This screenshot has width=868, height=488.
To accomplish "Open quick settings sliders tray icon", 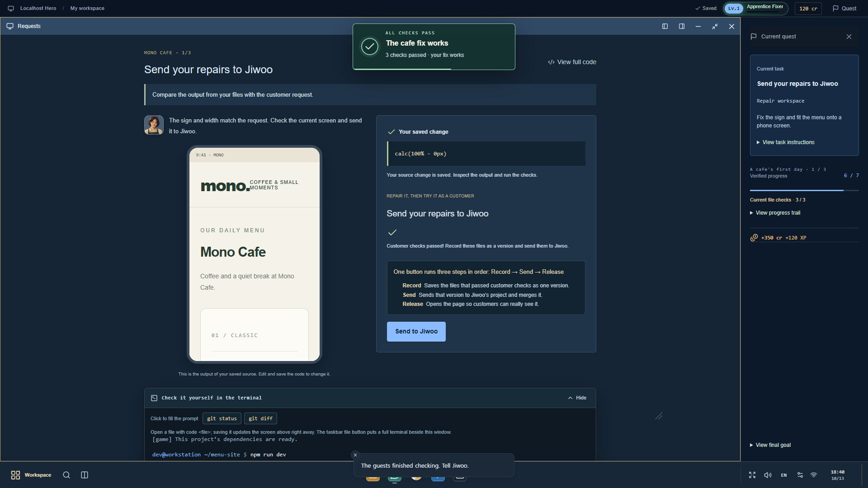I will (800, 475).
